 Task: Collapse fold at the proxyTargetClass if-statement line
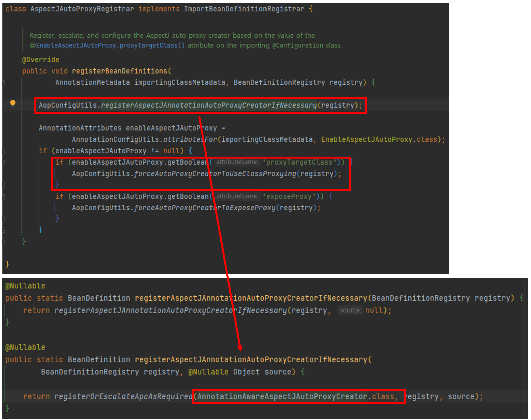[4, 162]
